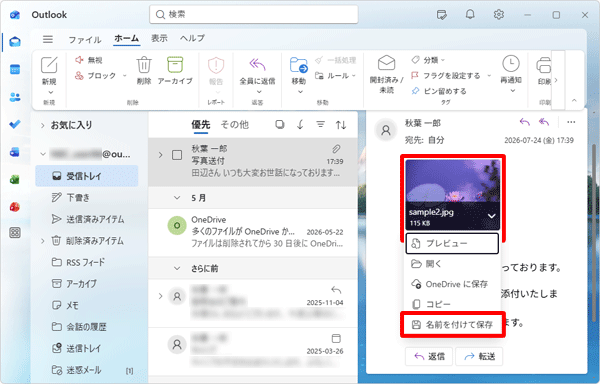Expand the 写真送付 conversation thread

[x=160, y=155]
